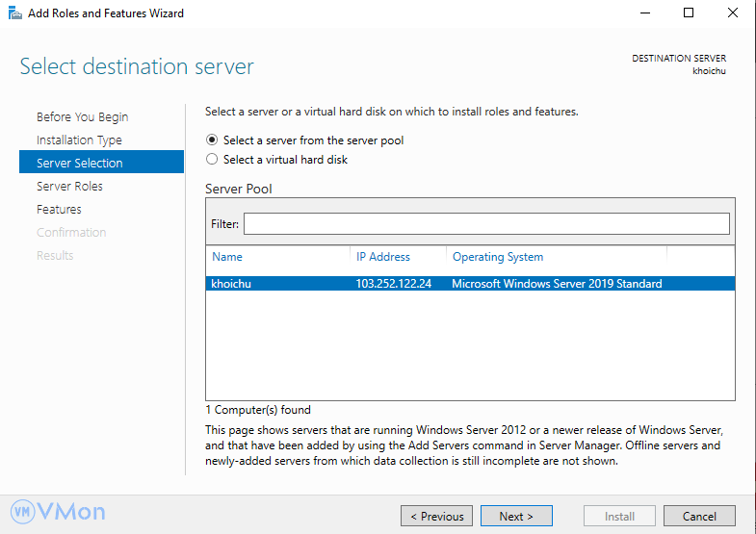Sort server pool by Name column
This screenshot has height=534, width=756.
click(227, 257)
